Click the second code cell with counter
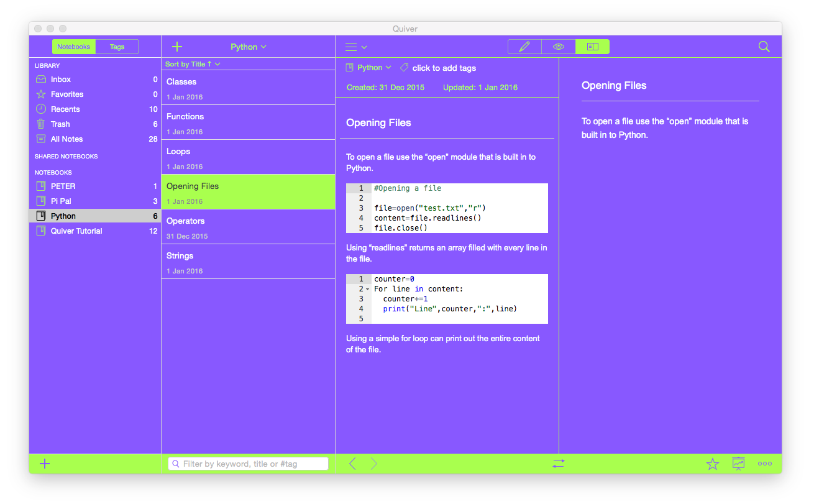The width and height of the screenshot is (837, 504). click(447, 299)
